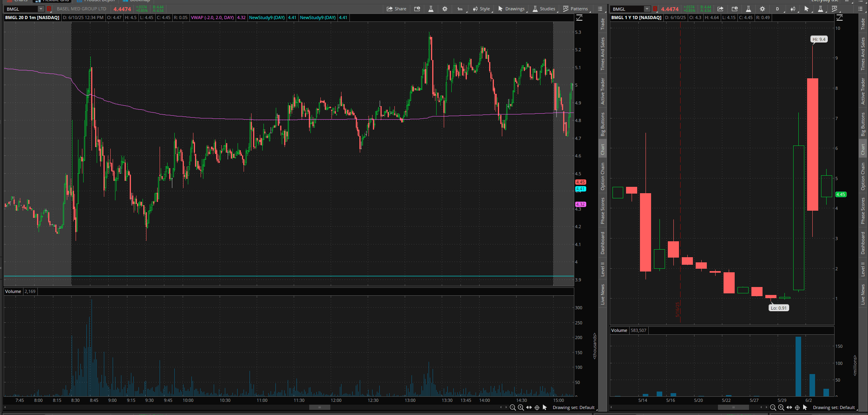The height and width of the screenshot is (415, 868).
Task: Click the right chart horizontal scrollbar thumb
Action: [x=733, y=407]
